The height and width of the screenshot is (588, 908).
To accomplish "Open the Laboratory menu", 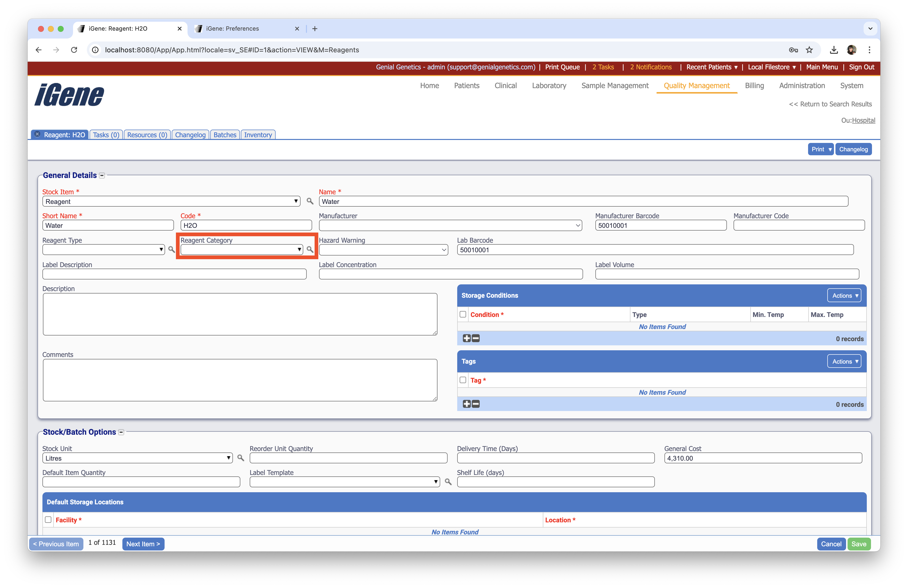I will [549, 85].
